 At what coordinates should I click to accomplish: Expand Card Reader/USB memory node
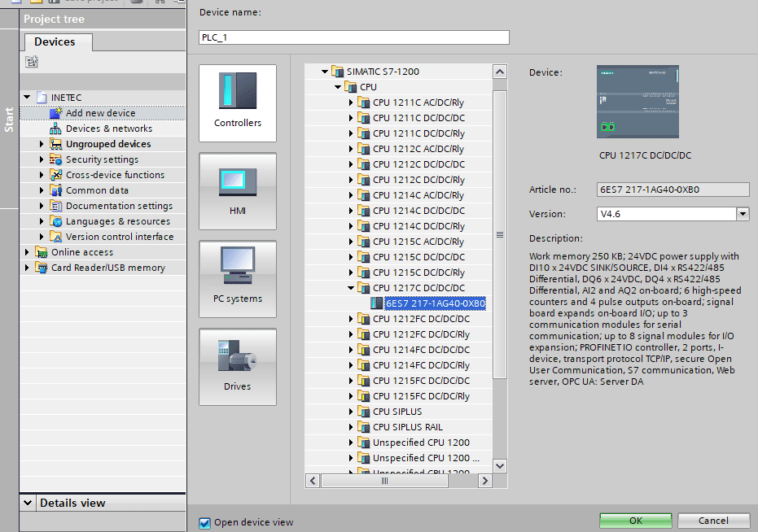[x=27, y=268]
